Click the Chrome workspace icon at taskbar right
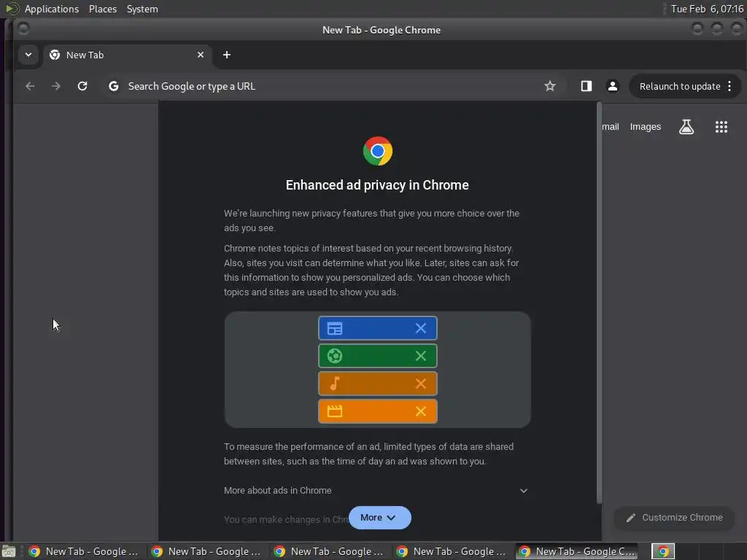This screenshot has width=747, height=560. point(663,551)
